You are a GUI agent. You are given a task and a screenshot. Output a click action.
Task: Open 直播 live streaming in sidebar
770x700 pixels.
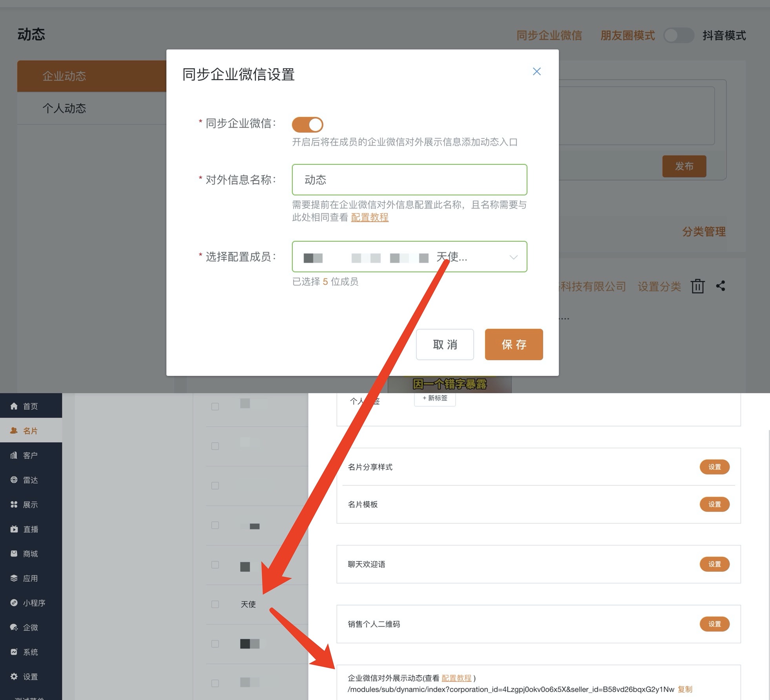coord(30,529)
